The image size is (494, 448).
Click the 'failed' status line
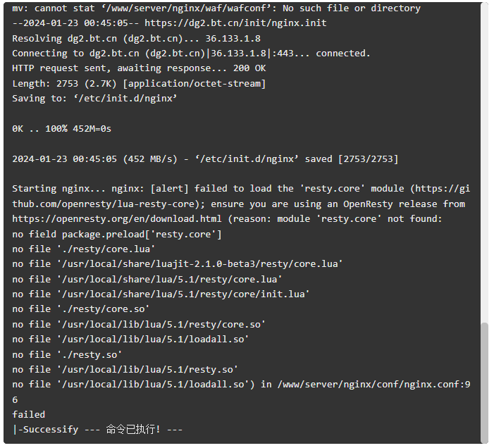click(28, 414)
